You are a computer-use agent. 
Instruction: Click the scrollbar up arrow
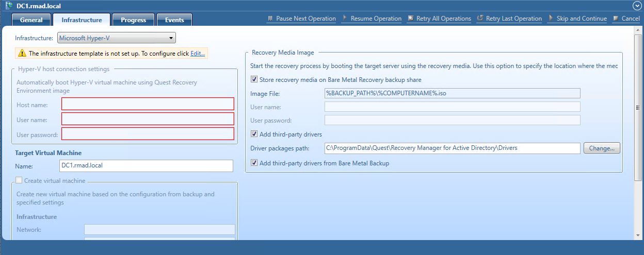639,31
